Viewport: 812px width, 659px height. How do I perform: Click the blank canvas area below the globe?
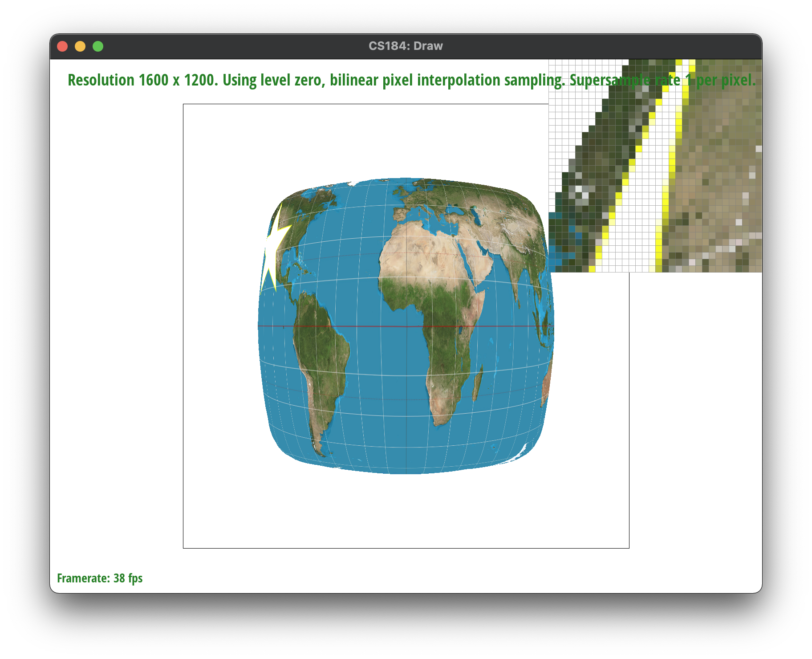406,512
